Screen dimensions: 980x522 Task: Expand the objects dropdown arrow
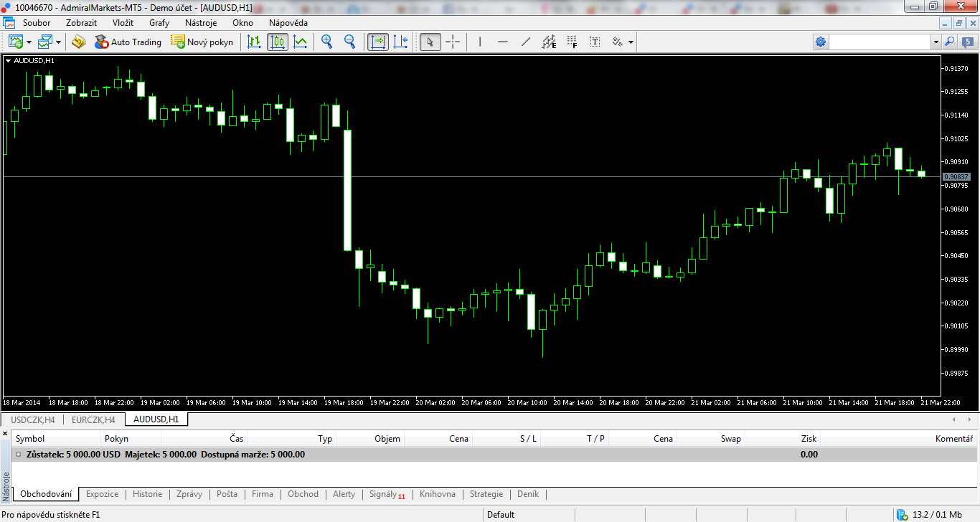click(x=631, y=42)
